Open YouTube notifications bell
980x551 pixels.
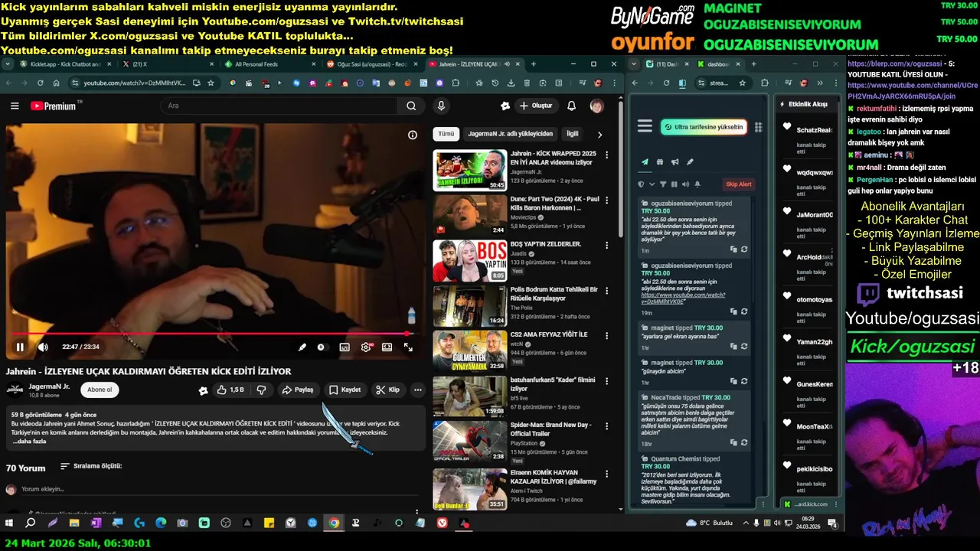pos(571,106)
